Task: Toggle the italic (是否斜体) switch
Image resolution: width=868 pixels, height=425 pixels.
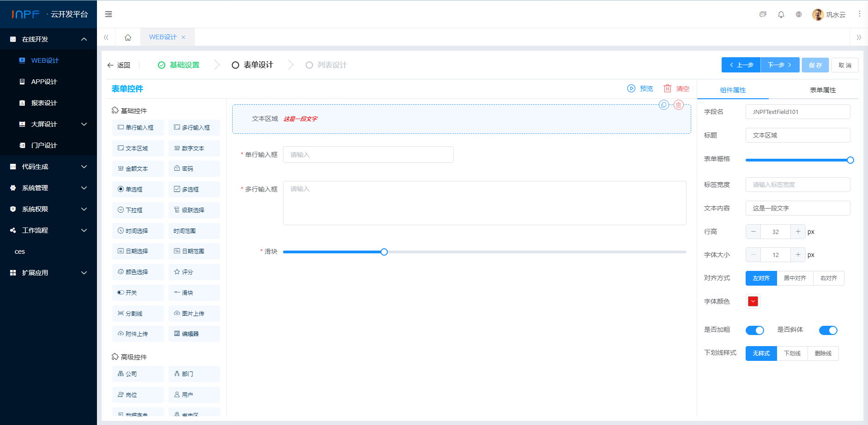Action: [x=828, y=330]
